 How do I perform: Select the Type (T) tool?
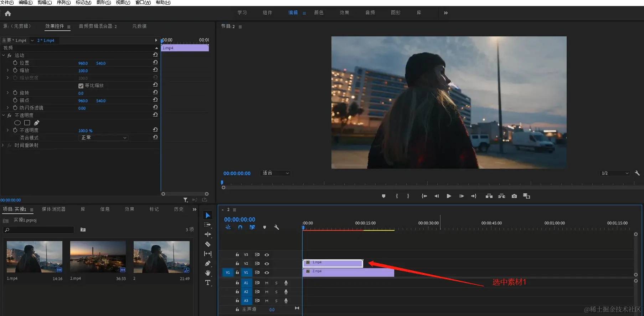coord(208,283)
